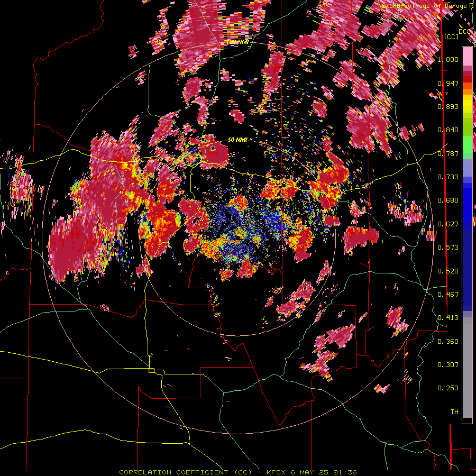Click the DCC label above the legend

click(464, 31)
